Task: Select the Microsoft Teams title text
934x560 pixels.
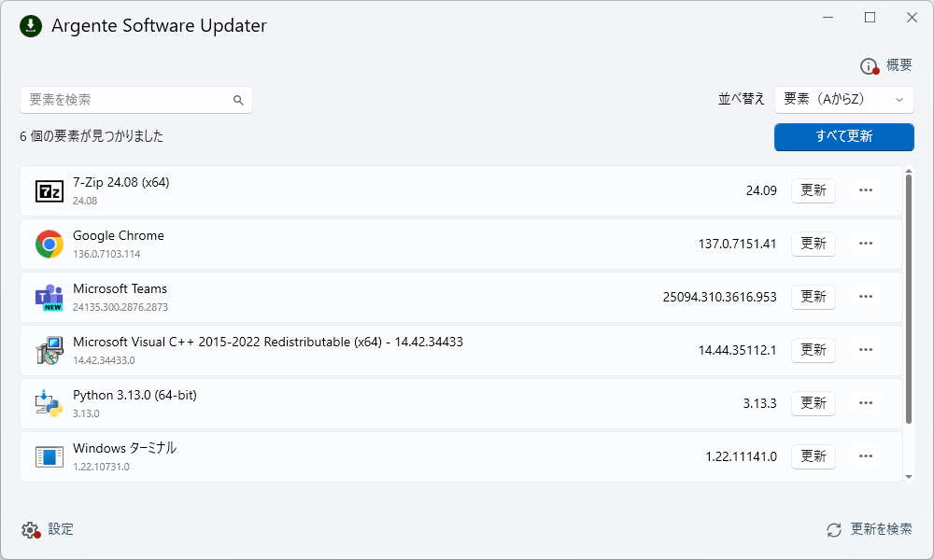Action: click(120, 288)
